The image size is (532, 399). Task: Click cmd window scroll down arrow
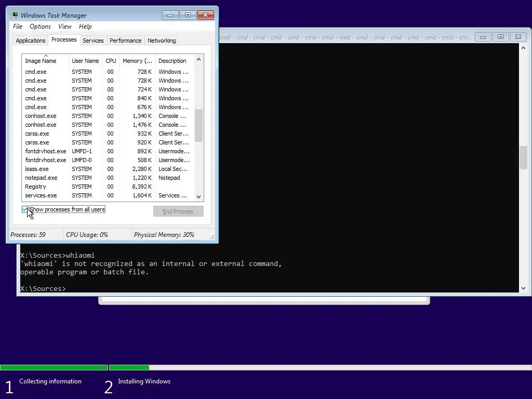[523, 288]
